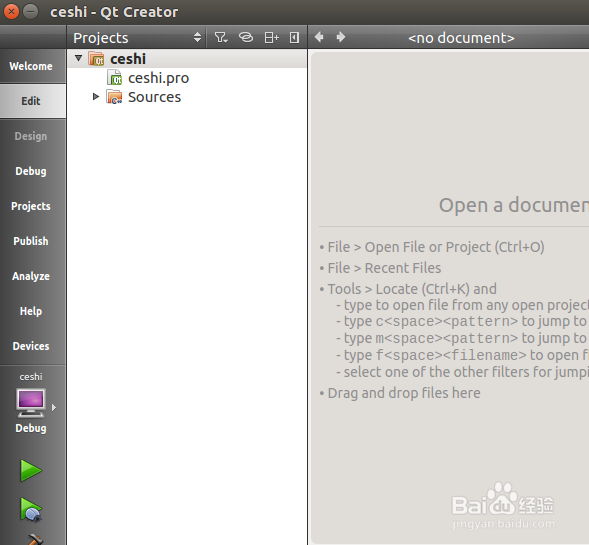
Task: Close the Qt Creator window
Action: pos(11,12)
